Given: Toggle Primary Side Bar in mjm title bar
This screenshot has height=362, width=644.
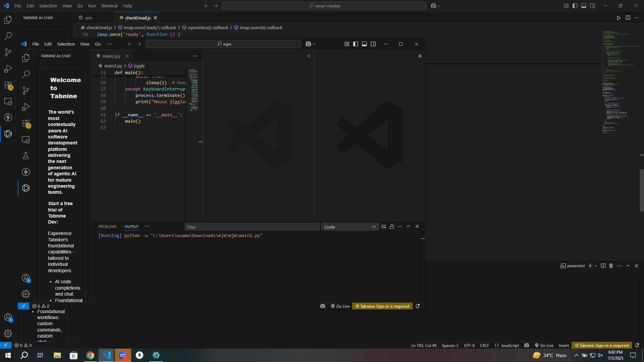Looking at the screenshot, I should pyautogui.click(x=356, y=44).
